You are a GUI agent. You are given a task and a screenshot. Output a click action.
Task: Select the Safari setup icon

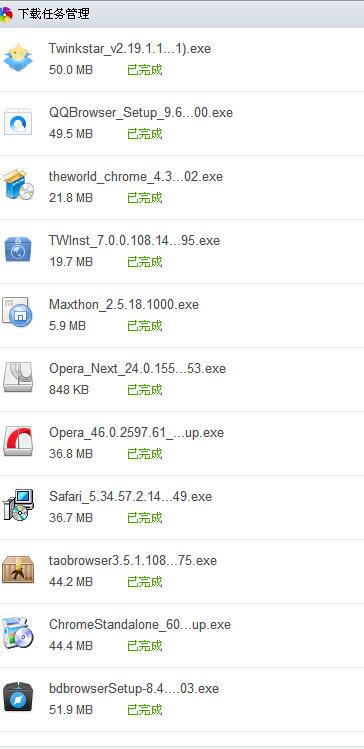(x=18, y=505)
